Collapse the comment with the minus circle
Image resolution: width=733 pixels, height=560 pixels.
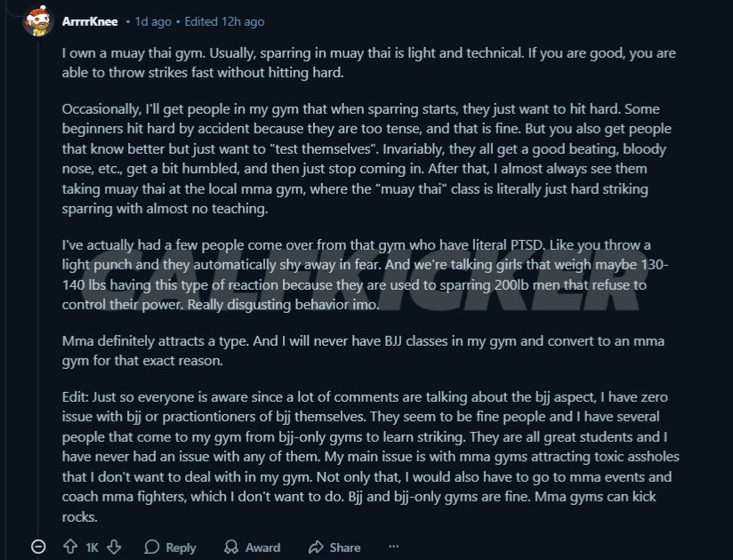click(x=38, y=548)
